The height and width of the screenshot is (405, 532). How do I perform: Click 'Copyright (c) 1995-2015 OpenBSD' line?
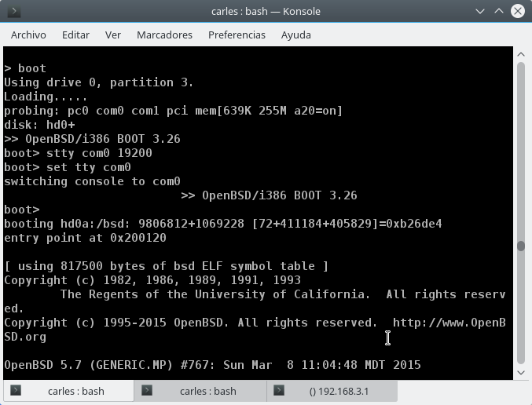[255, 323]
